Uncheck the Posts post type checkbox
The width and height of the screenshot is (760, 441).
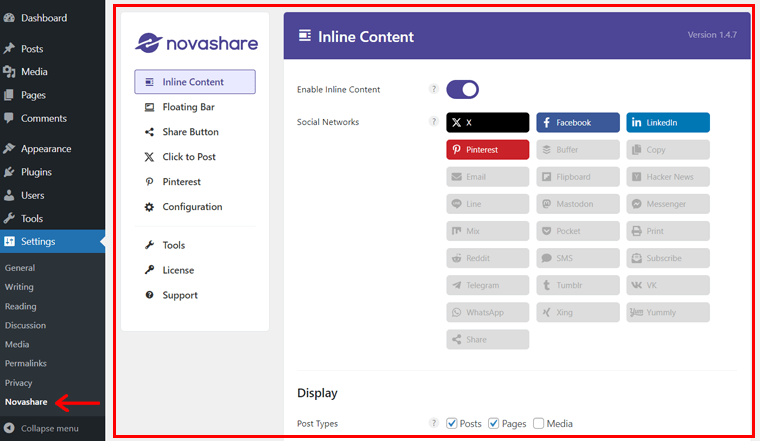[452, 424]
